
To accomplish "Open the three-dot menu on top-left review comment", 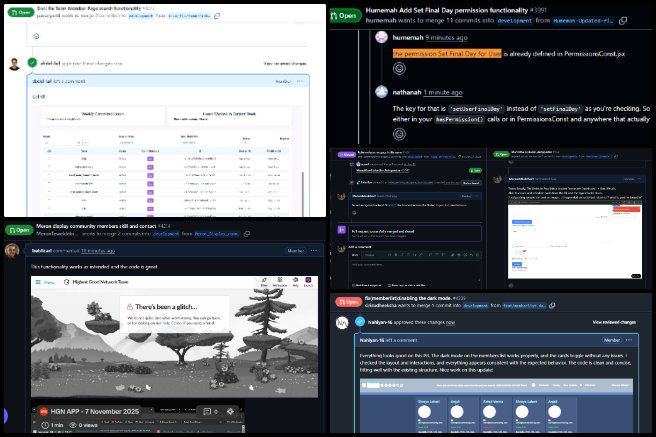I will (300, 81).
